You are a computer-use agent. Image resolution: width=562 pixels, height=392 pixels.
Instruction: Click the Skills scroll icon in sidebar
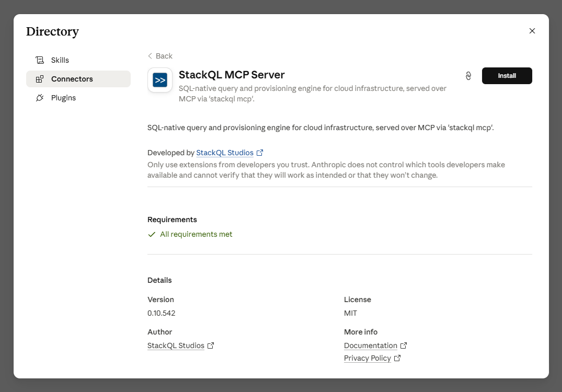point(40,60)
